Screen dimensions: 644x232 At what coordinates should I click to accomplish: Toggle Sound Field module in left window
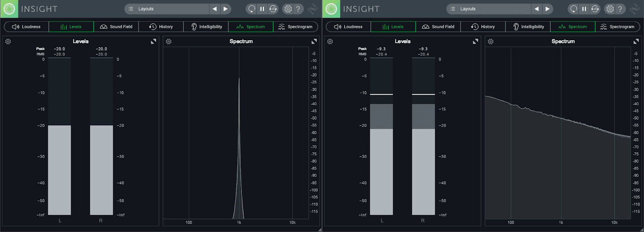coord(116,27)
